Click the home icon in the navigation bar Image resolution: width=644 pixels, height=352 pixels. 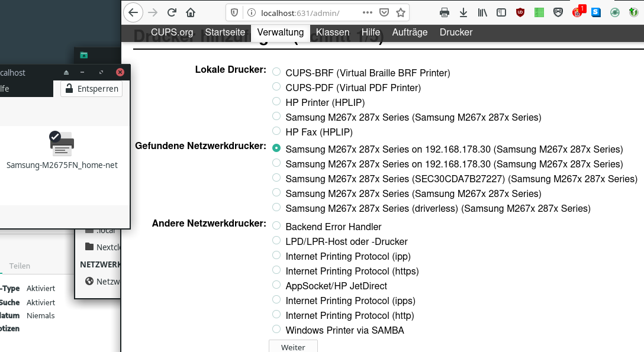tap(191, 12)
